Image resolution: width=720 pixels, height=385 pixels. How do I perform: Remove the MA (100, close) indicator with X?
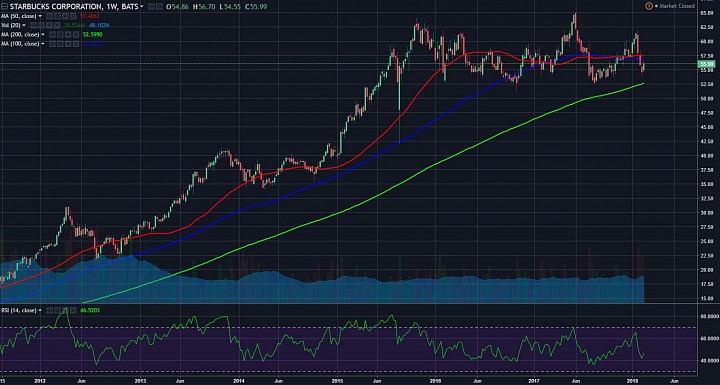click(76, 44)
